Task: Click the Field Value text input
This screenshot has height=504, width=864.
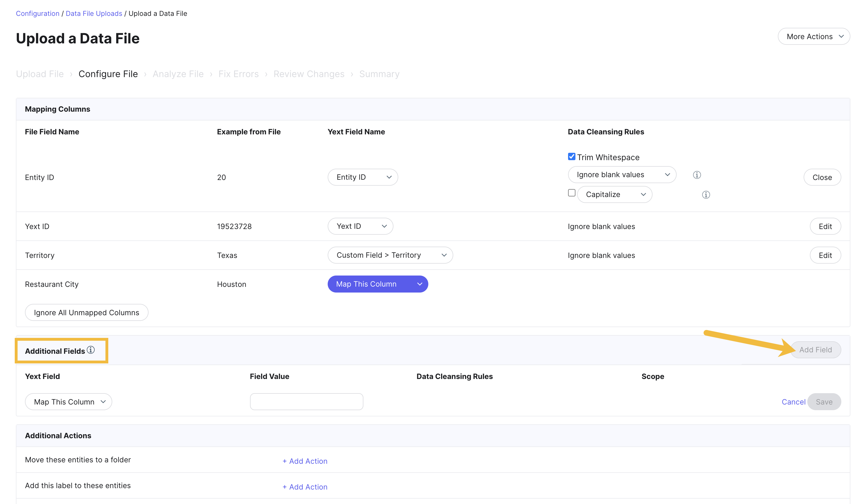Action: click(x=306, y=401)
